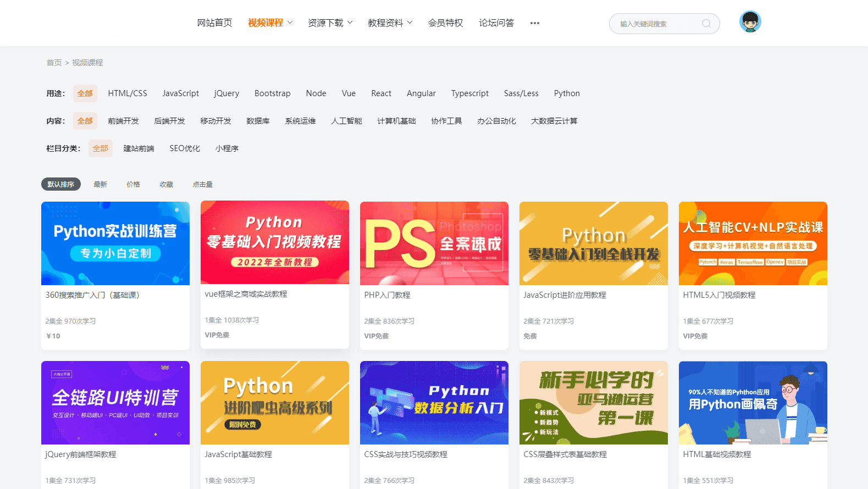Open PS全案速成 course thumbnail
The height and width of the screenshot is (489, 868).
click(434, 243)
